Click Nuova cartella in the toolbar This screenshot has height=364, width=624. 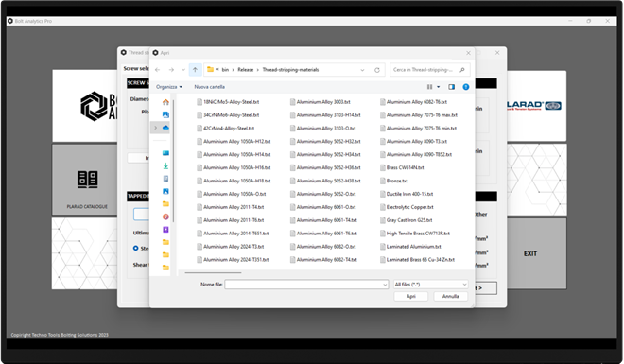209,87
